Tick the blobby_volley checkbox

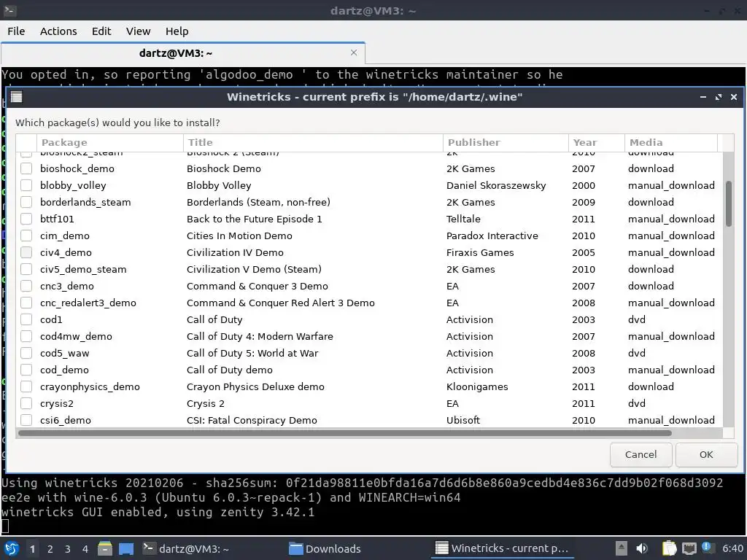pos(26,185)
